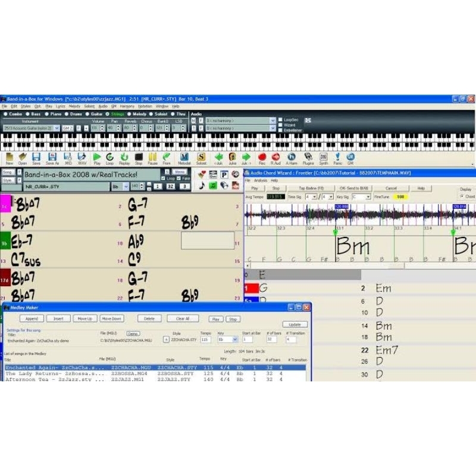Open the Soloist icon

201,159
